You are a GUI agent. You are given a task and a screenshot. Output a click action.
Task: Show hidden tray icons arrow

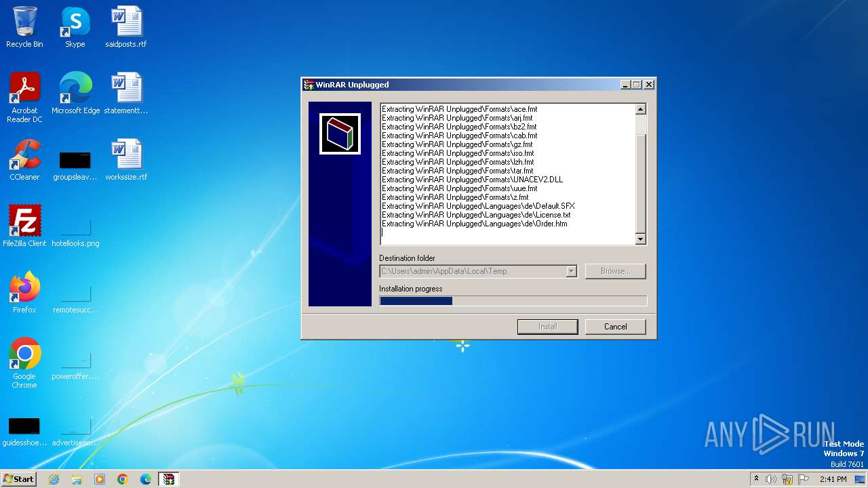(756, 479)
